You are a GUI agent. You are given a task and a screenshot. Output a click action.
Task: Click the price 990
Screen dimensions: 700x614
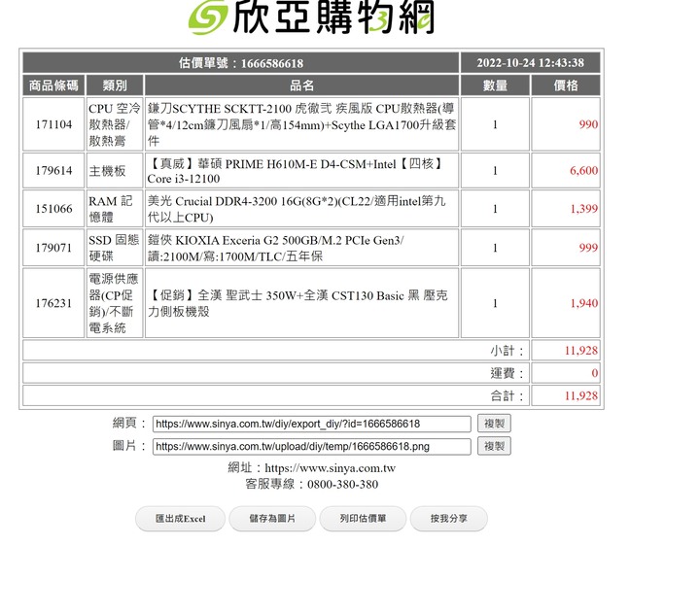(x=588, y=124)
